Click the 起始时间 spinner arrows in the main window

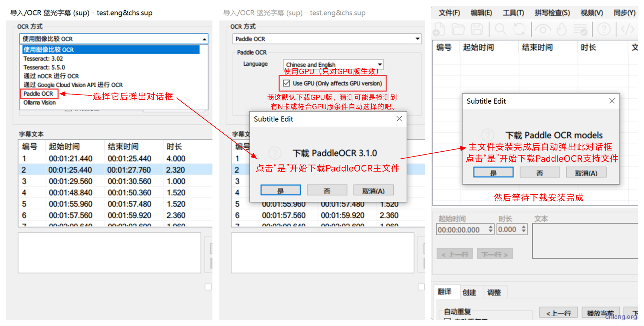coord(490,229)
